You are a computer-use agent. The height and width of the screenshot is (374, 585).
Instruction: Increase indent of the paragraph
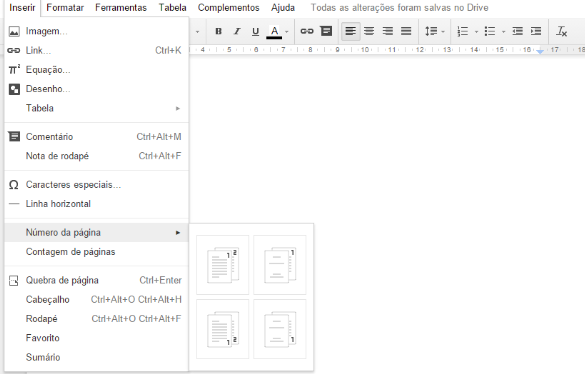pos(536,31)
